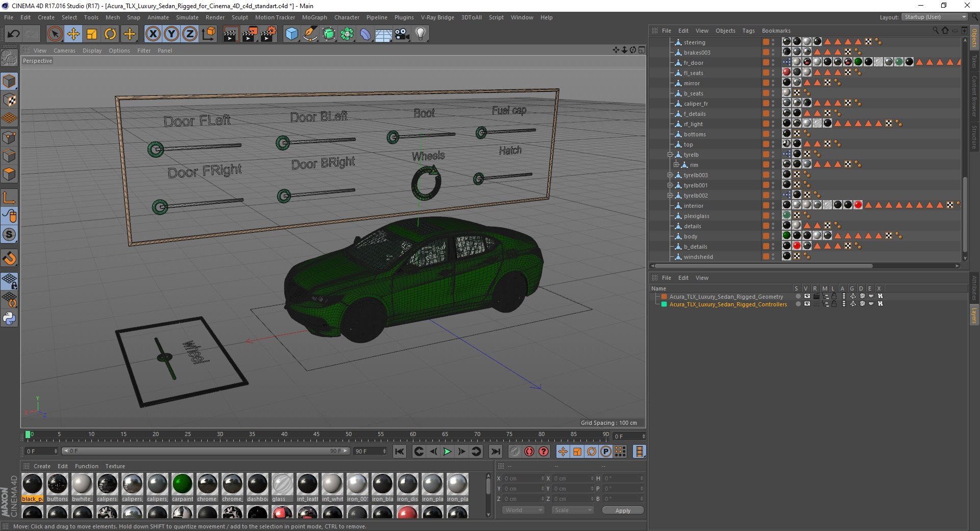The height and width of the screenshot is (531, 980).
Task: Toggle Autokeying
Action: pos(529,451)
